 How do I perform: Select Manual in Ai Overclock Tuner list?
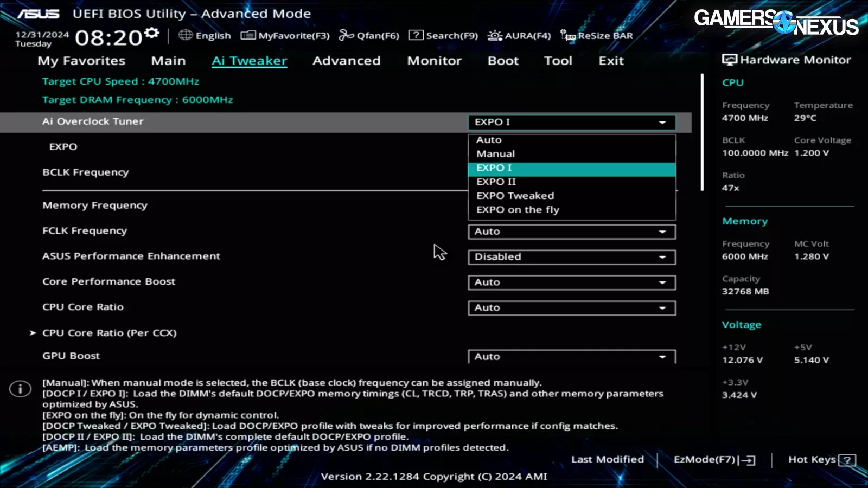[x=495, y=154]
